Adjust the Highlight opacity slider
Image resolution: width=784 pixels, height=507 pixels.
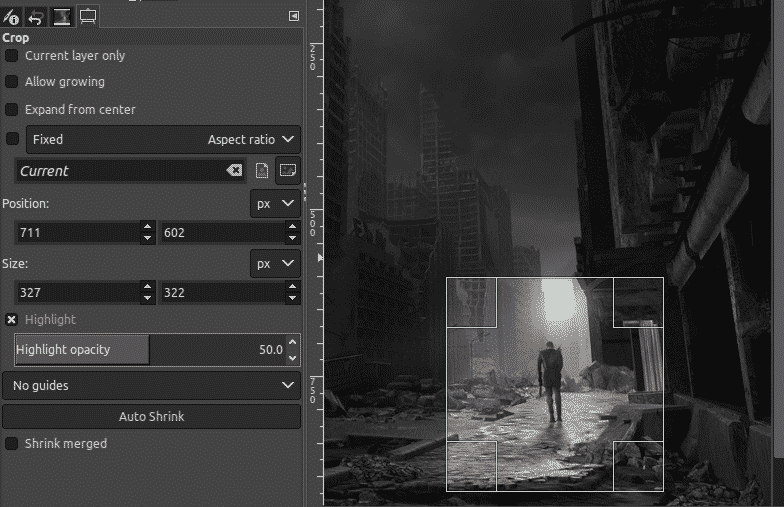pyautogui.click(x=150, y=350)
